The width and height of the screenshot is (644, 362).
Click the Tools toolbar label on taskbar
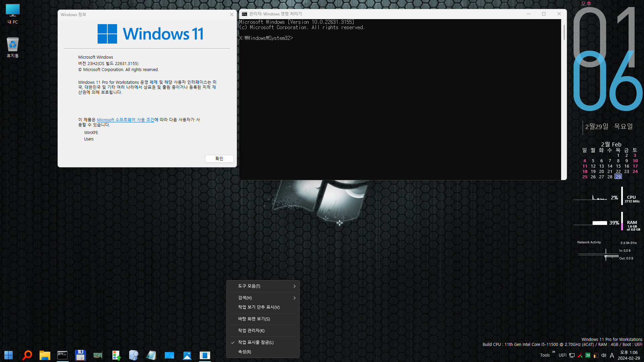tap(545, 355)
